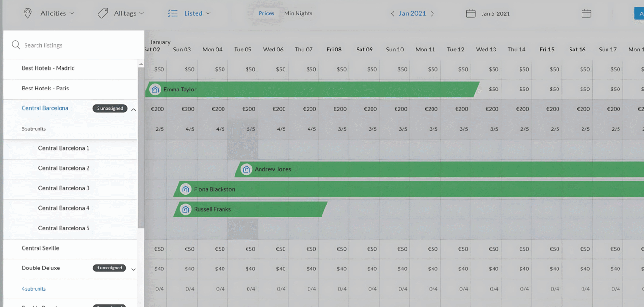Click the search magnifier in the listings panel
644x307 pixels.
pos(16,45)
